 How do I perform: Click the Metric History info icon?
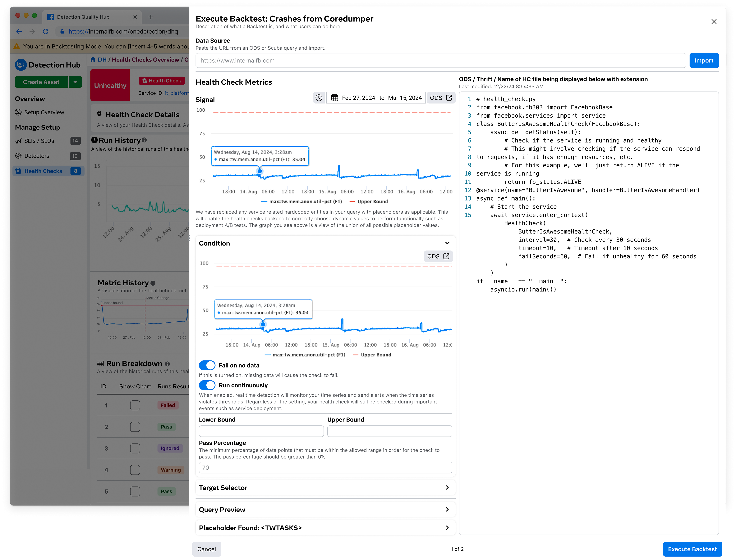pos(153,283)
